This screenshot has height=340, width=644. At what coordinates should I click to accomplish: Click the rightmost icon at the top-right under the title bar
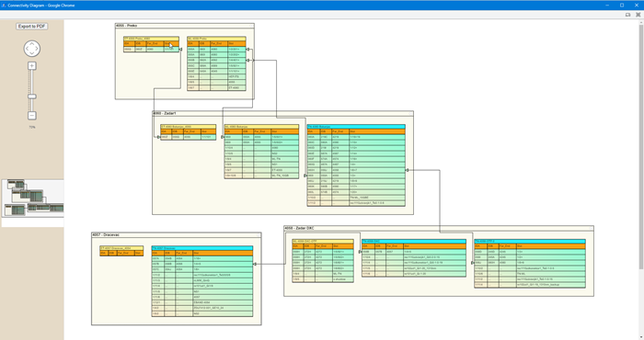[x=638, y=15]
